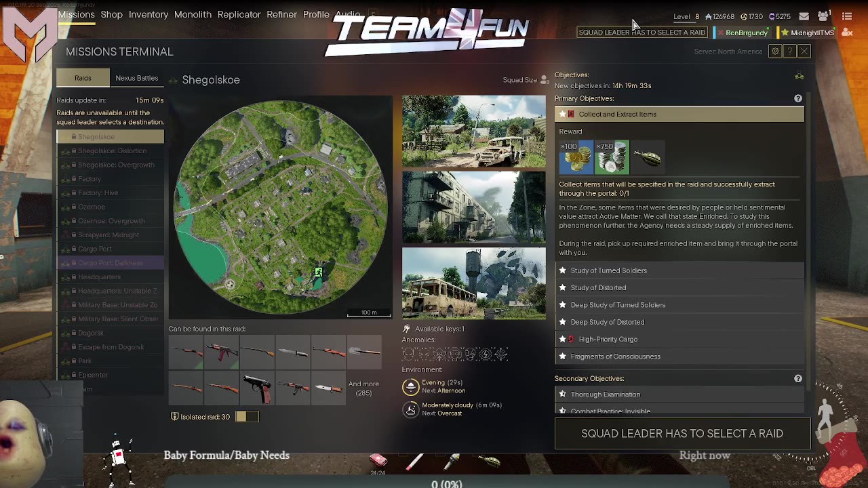
Task: Open the apartment block preview thumbnail
Action: [x=474, y=207]
